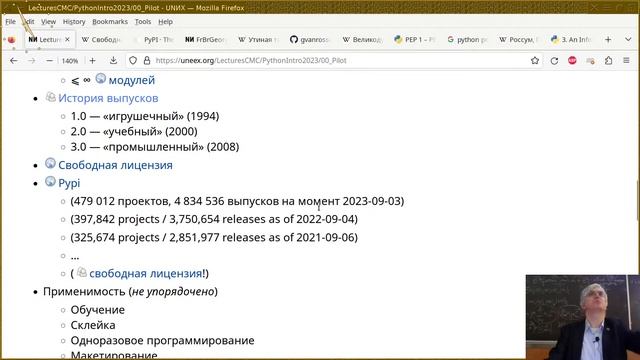The height and width of the screenshot is (360, 640).
Task: Open the red adblock extension icon
Action: 572,60
